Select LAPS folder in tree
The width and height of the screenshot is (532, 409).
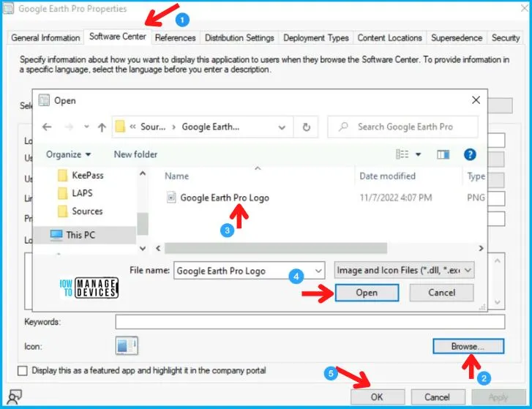82,193
